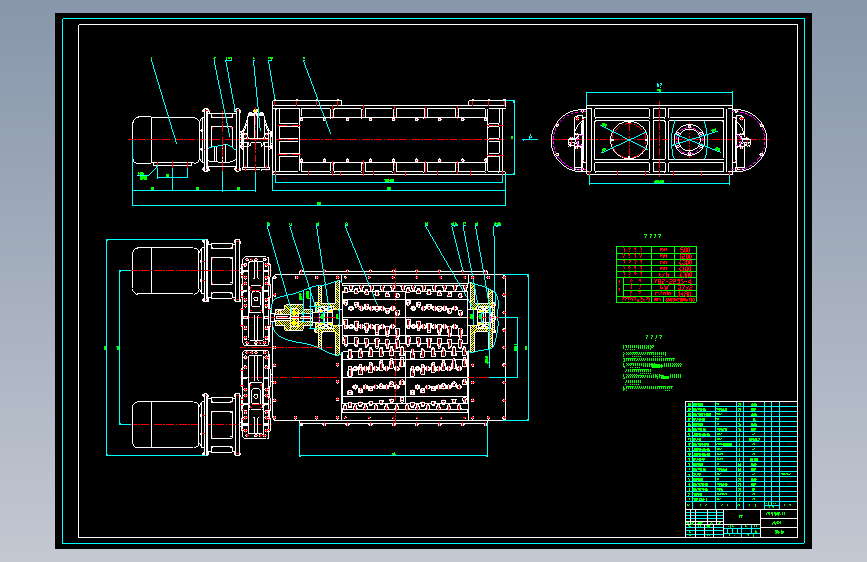Select the green technical notes text block
The height and width of the screenshot is (562, 867).
coord(652,368)
